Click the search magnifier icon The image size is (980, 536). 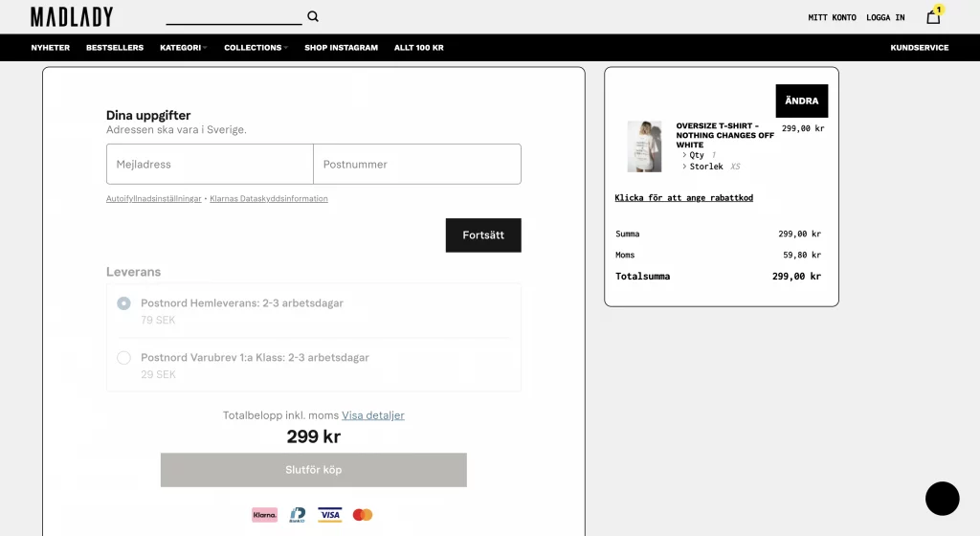tap(313, 16)
